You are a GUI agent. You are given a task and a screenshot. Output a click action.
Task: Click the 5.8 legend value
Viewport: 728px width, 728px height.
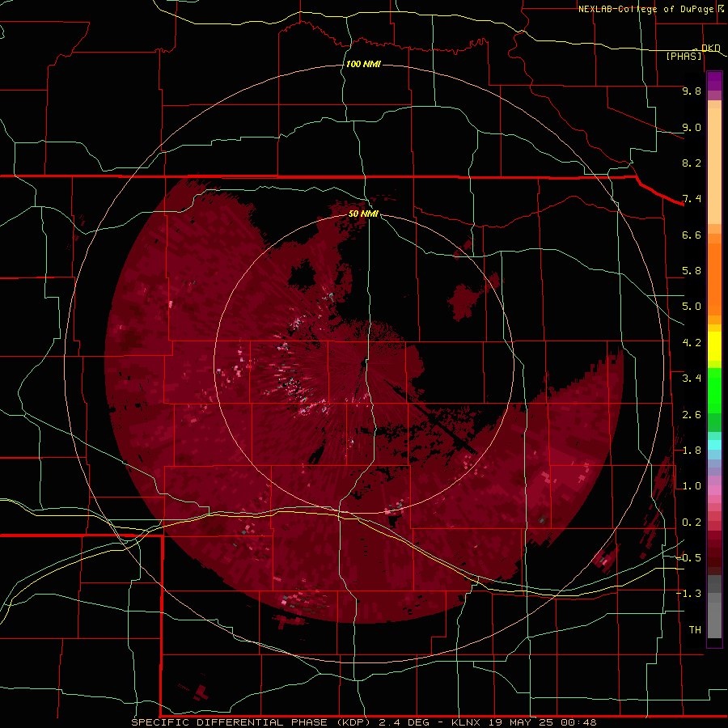click(692, 271)
